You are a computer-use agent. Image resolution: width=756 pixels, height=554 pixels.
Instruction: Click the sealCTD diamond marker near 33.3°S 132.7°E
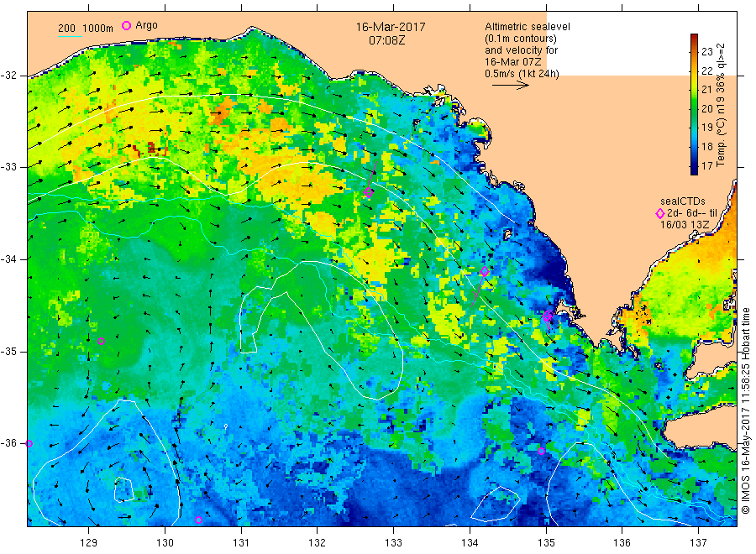tap(369, 192)
